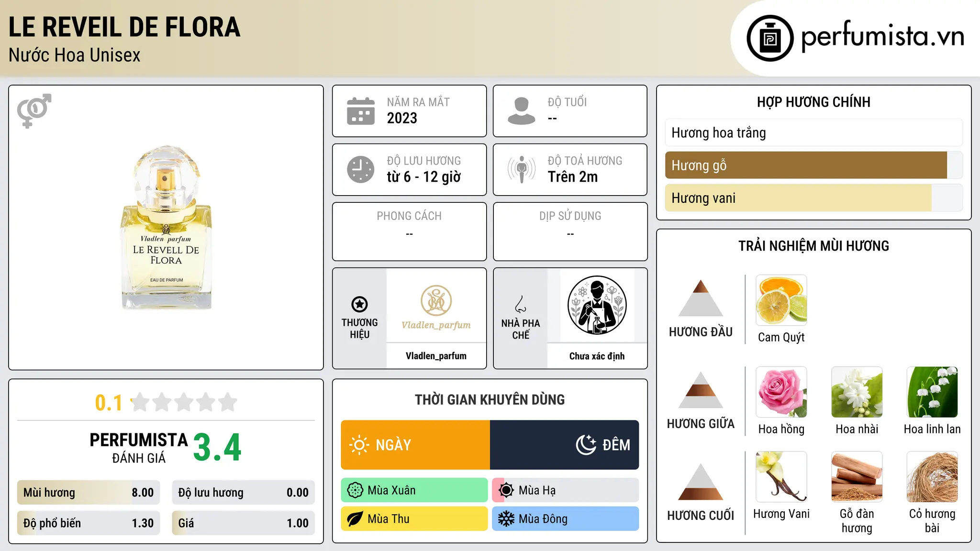
Task: Click the Độ phổ biến 1.30 rating bar
Action: (x=89, y=523)
